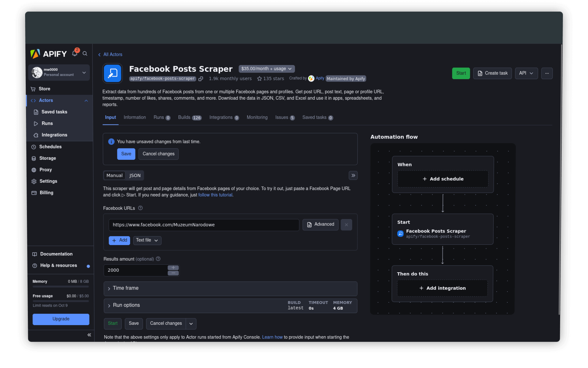Switch to the Integrations tab
This screenshot has height=368, width=588.
click(224, 117)
